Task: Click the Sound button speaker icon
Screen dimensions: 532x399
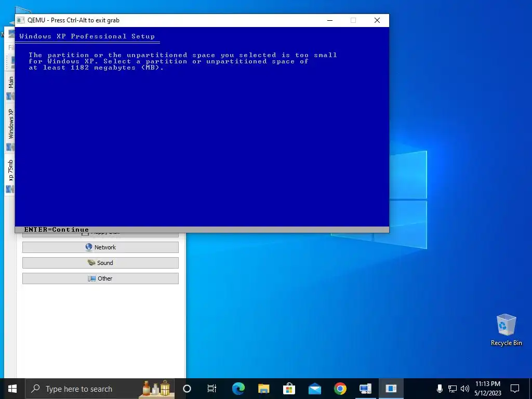Action: [91, 262]
